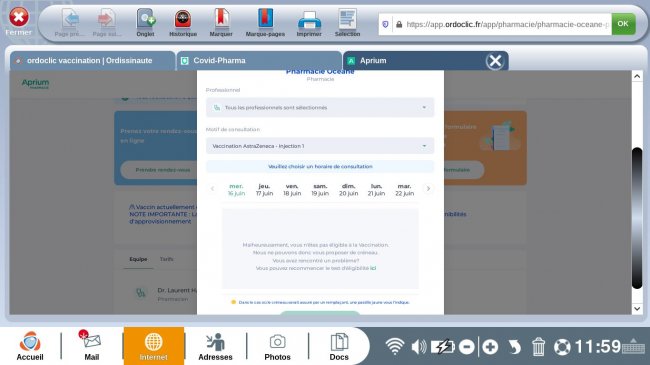Click the Marquer bookmark icon
The width and height of the screenshot is (650, 365).
[x=221, y=19]
